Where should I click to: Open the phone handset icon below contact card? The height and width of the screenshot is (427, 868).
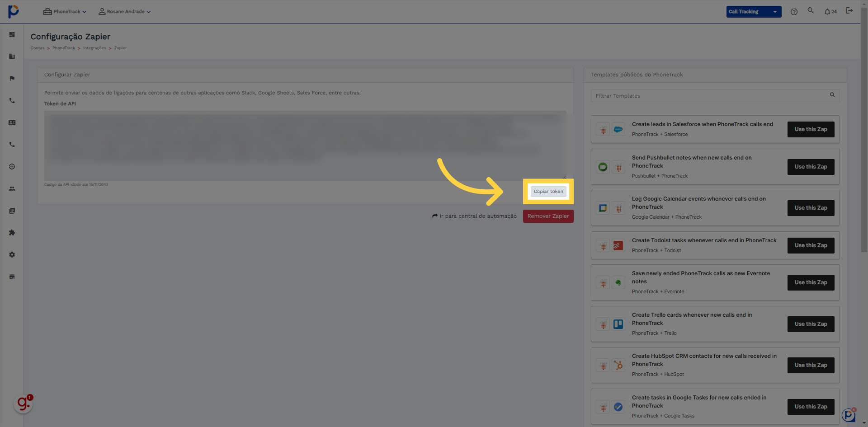12,145
